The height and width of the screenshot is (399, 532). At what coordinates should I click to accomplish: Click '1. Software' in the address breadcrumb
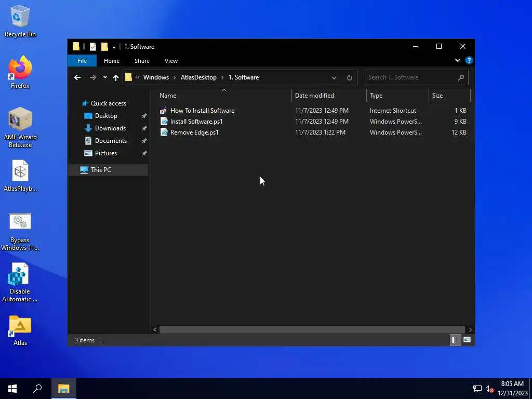244,77
